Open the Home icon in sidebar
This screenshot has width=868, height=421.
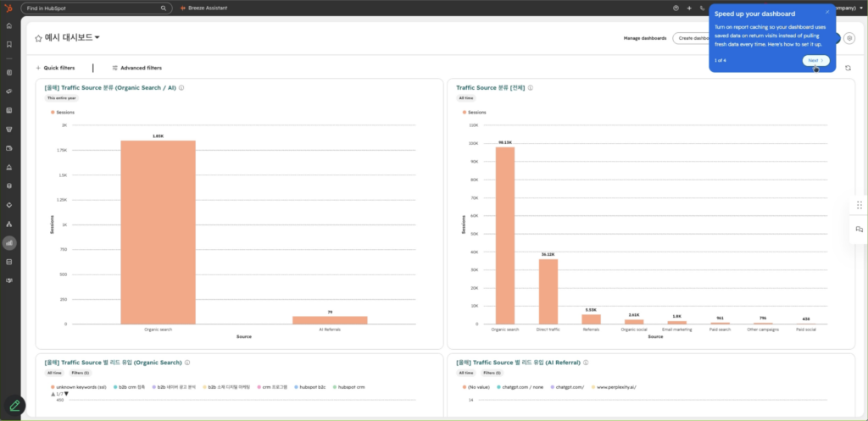click(8, 26)
